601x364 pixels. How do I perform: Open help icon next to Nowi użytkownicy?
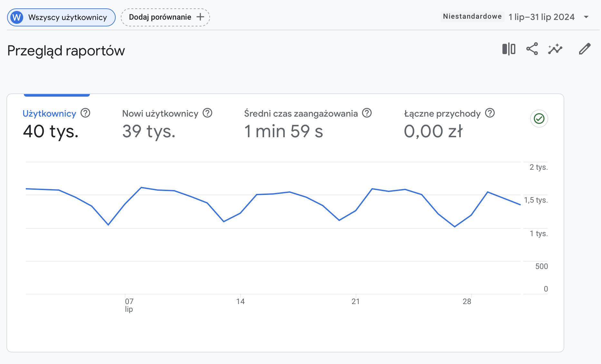pos(207,113)
